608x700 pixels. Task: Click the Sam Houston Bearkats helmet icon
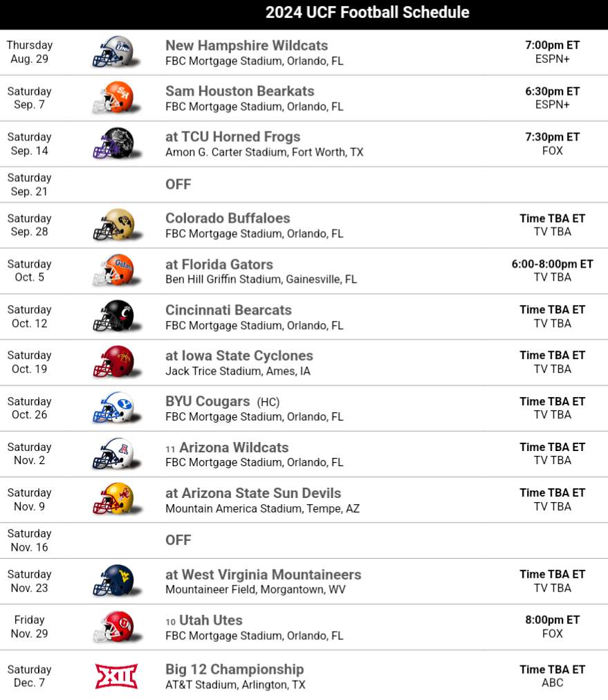pos(114,98)
